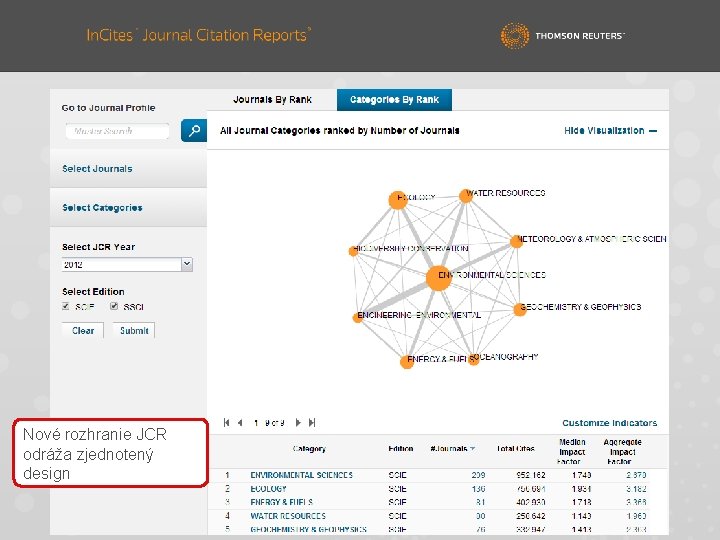
Task: Open GEOCHEMISTRY & GEOPHYSICS category link
Action: click(308, 529)
